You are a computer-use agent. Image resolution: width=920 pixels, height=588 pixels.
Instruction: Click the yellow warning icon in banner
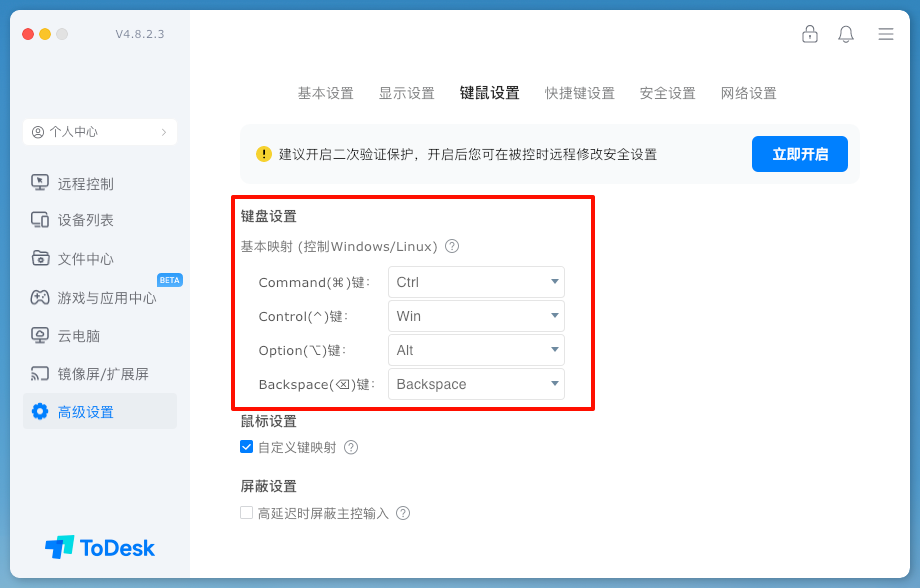[264, 154]
